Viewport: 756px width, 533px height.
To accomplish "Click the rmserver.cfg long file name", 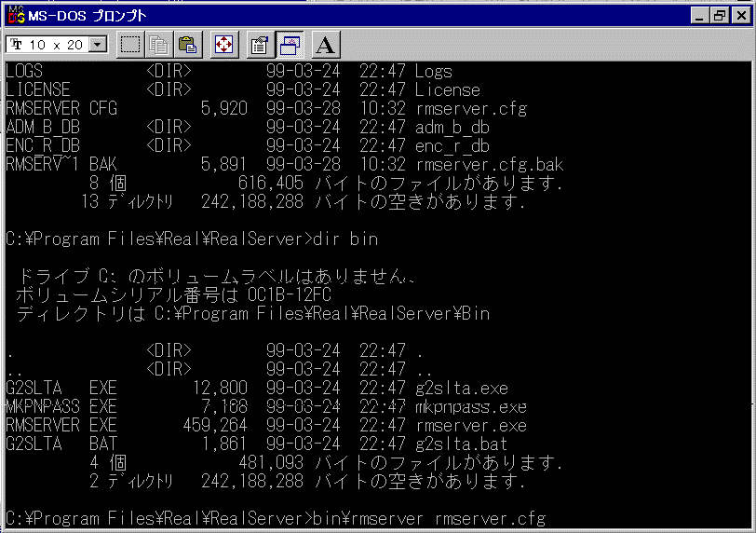I will click(471, 109).
